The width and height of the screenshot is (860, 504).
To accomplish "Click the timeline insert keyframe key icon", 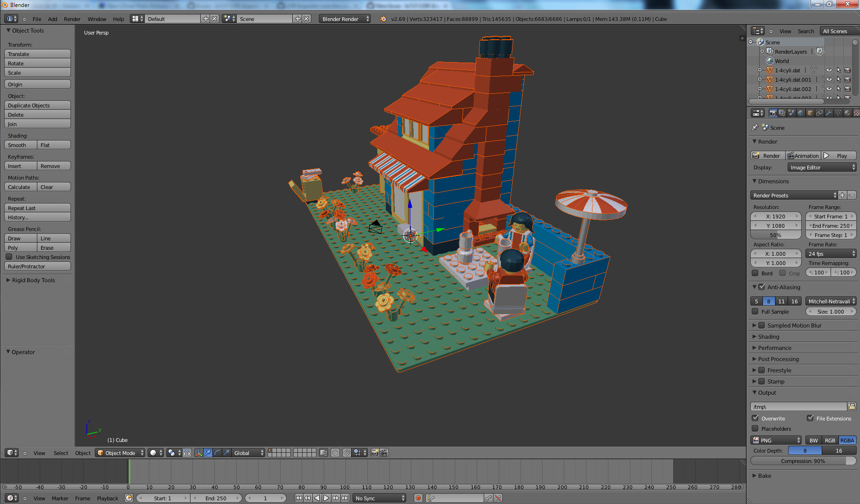I will tap(488, 498).
